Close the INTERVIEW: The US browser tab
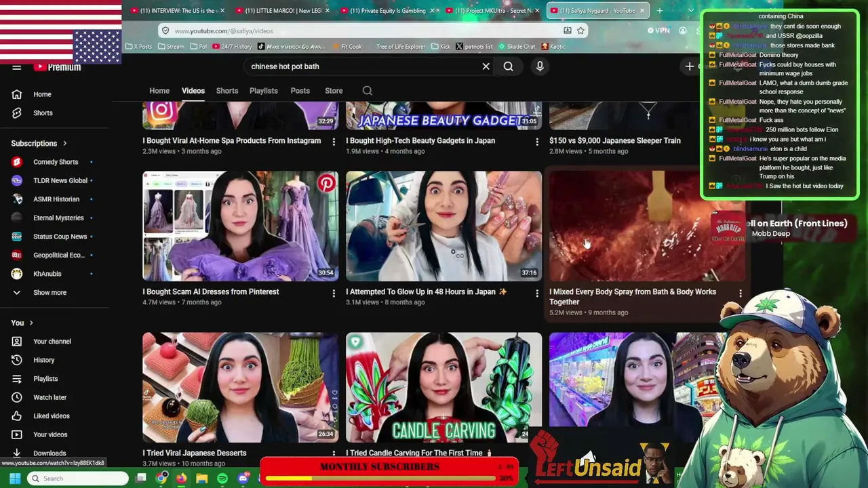This screenshot has width=868, height=488. click(x=221, y=11)
